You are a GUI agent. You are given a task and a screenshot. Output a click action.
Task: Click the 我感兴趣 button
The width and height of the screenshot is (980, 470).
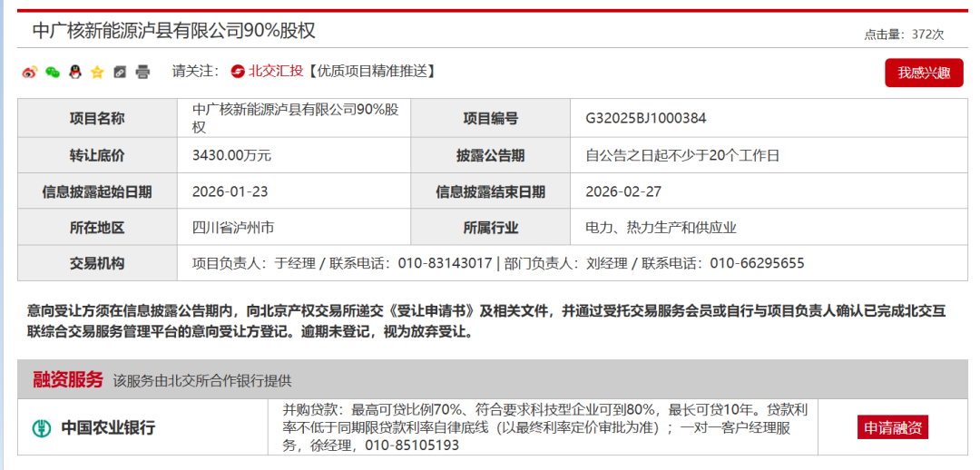[924, 73]
